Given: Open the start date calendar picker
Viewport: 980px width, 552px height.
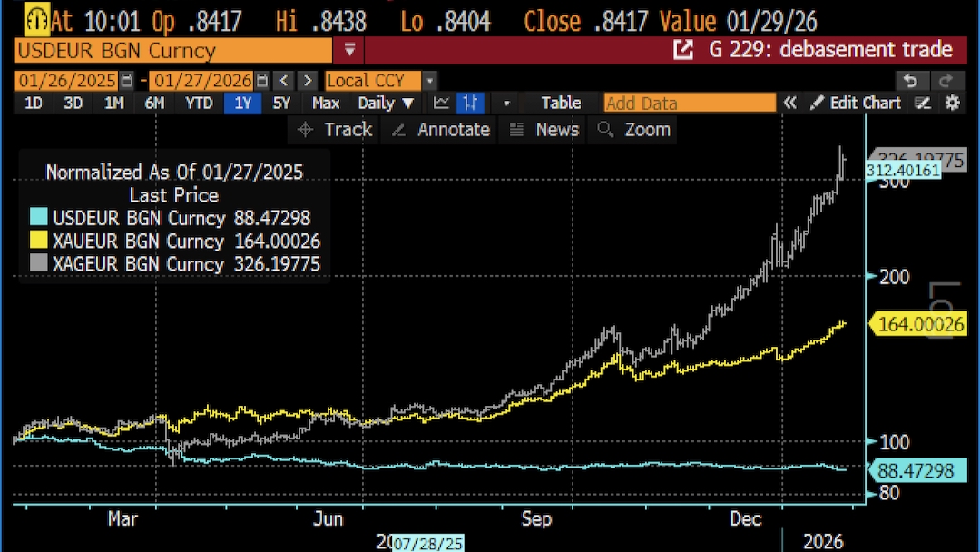Looking at the screenshot, I should coord(127,81).
